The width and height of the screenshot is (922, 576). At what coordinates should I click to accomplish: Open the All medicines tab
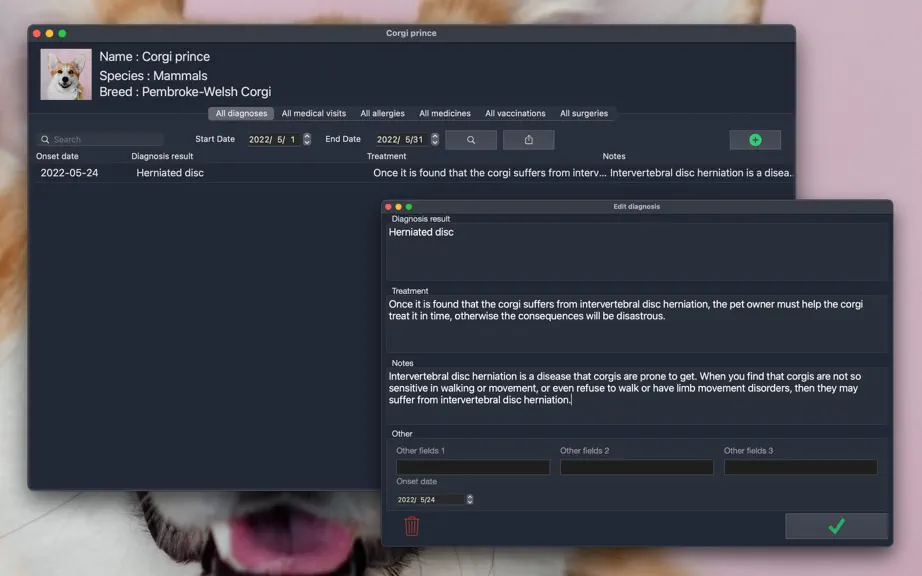[445, 113]
